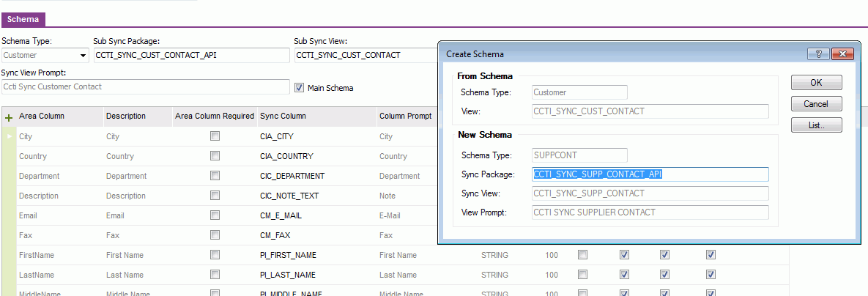
Task: Click the Sub Sync View field
Action: tap(366, 56)
